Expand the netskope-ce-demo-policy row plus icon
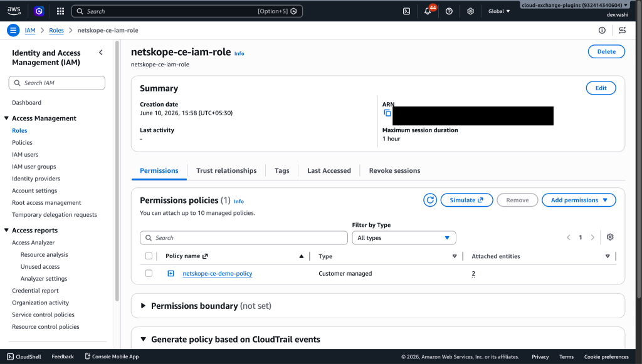 (171, 273)
